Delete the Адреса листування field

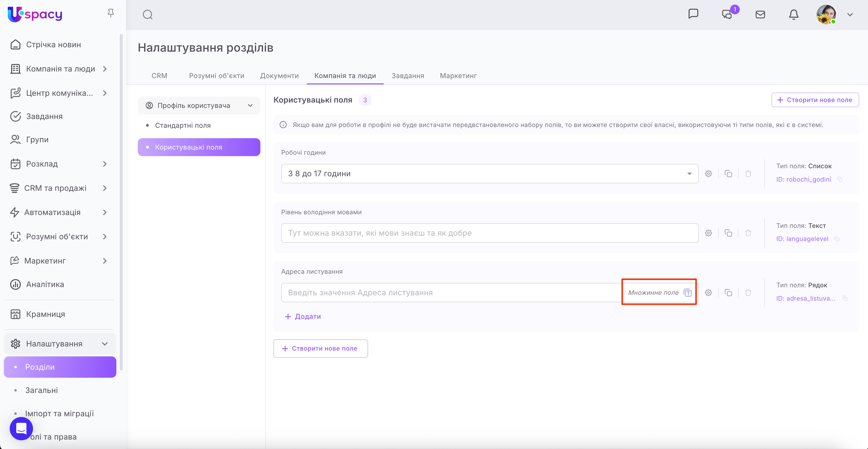point(748,293)
